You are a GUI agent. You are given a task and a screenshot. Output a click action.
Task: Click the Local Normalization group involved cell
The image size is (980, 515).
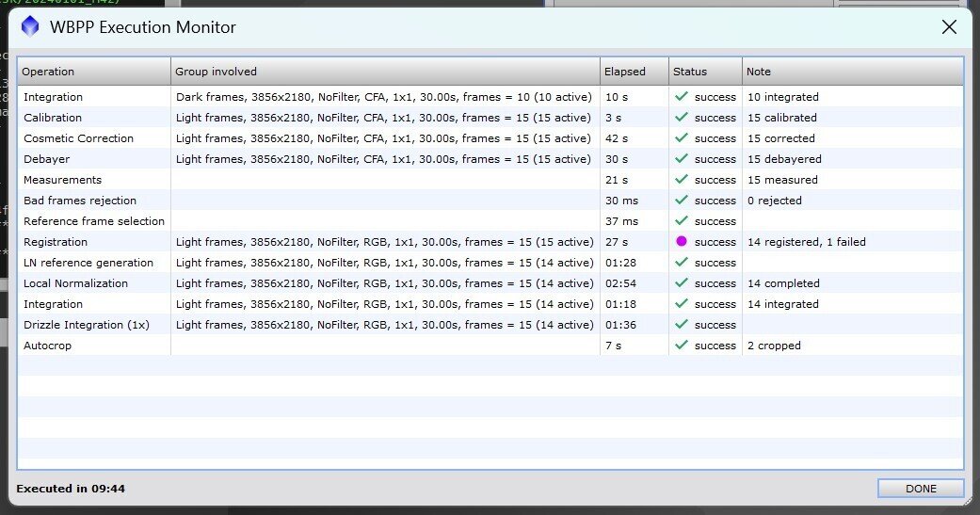(x=385, y=283)
